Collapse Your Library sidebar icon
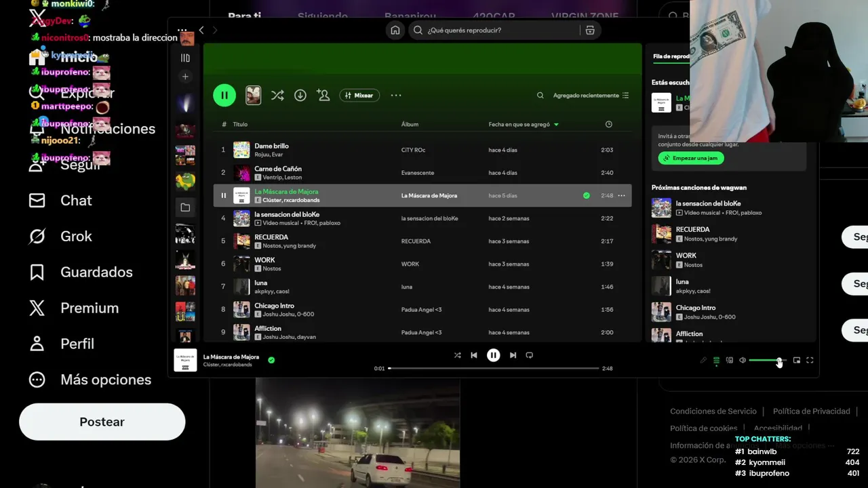This screenshot has width=868, height=488. pos(185,58)
